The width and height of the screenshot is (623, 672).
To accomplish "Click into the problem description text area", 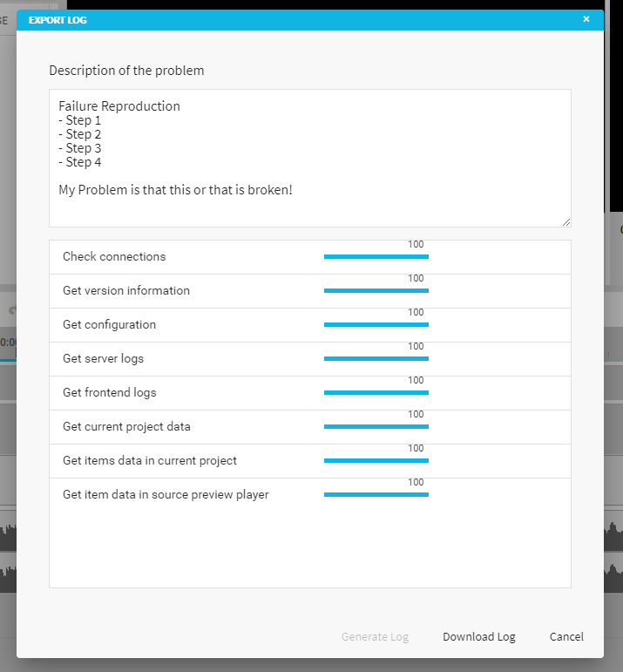I will 309,157.
